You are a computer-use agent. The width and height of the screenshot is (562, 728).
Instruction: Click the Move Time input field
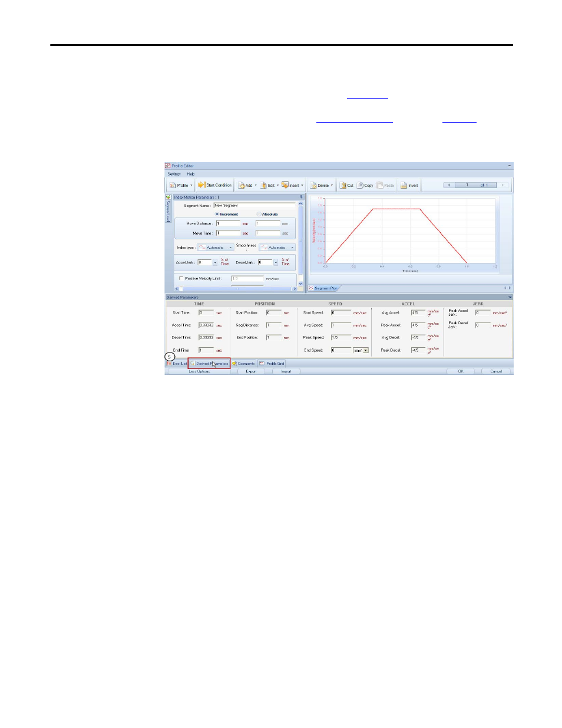pyautogui.click(x=228, y=233)
